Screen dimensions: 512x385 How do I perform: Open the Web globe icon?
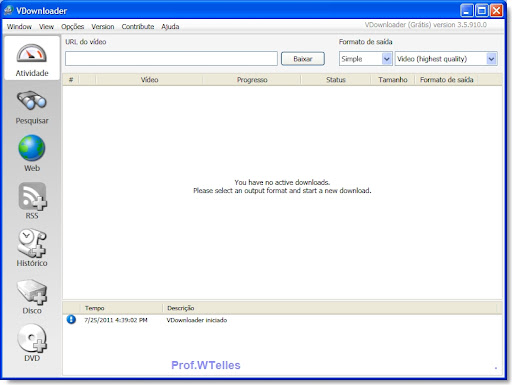click(x=32, y=148)
